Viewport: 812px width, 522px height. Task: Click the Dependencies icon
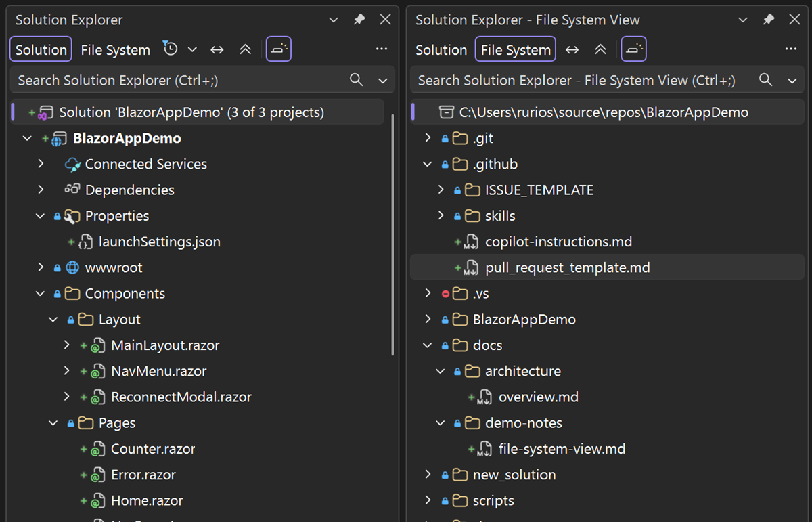[72, 190]
